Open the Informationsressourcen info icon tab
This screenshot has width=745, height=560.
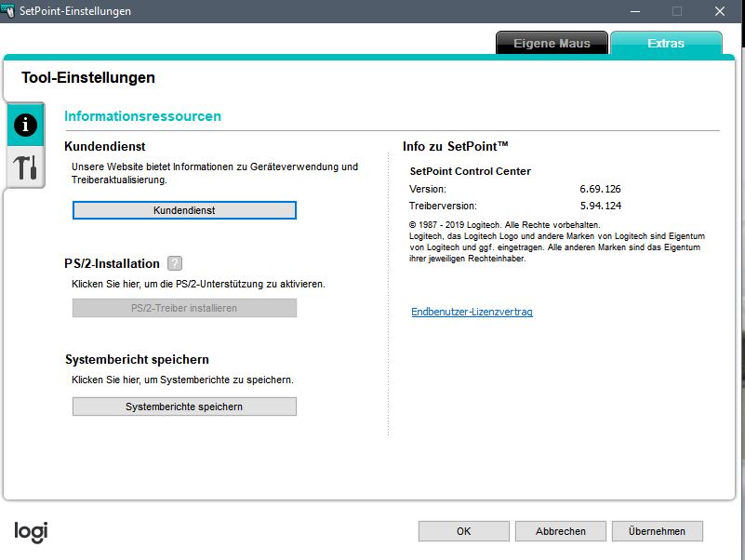(x=26, y=125)
